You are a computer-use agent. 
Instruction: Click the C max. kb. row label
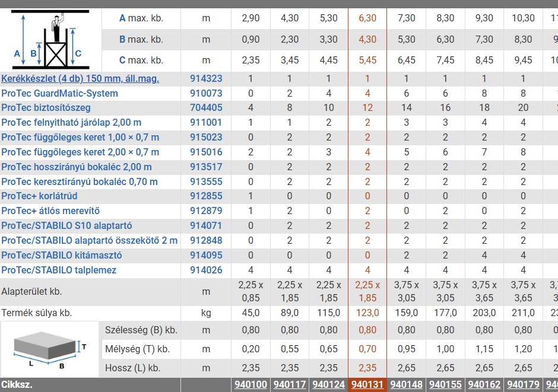pyautogui.click(x=141, y=60)
